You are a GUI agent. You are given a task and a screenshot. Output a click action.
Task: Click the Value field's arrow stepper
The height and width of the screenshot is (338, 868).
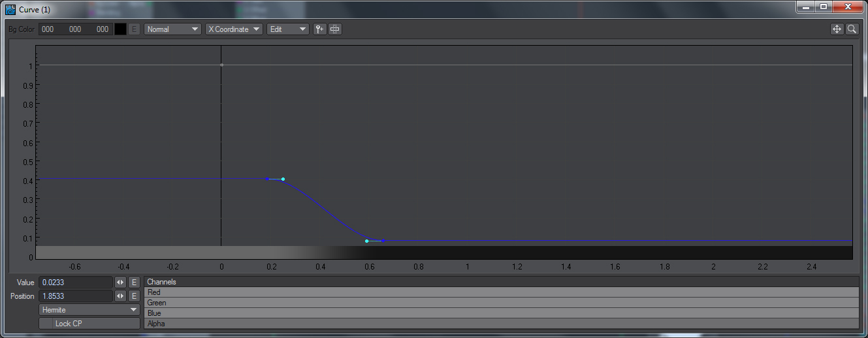point(120,283)
